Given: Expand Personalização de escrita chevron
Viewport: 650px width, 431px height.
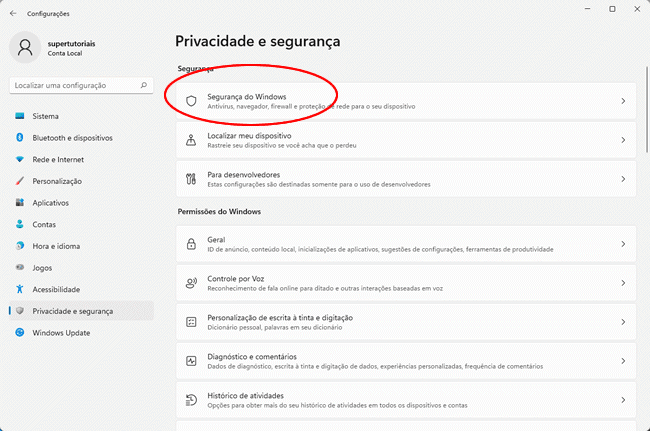Looking at the screenshot, I should pyautogui.click(x=623, y=322).
